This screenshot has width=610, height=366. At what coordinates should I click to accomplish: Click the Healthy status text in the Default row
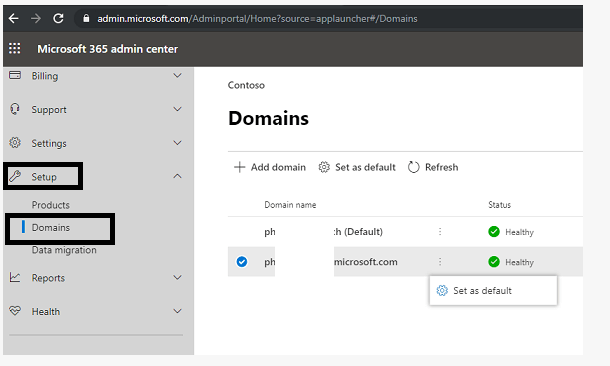pyautogui.click(x=519, y=232)
